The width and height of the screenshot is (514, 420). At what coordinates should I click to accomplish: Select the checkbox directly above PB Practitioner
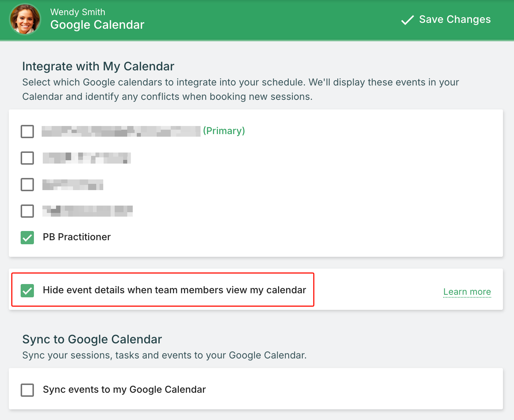pyautogui.click(x=27, y=211)
